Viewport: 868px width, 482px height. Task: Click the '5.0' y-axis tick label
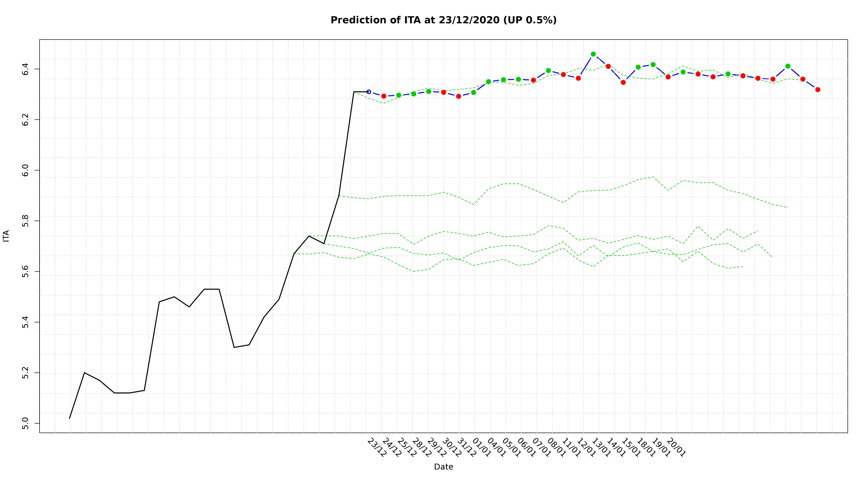pyautogui.click(x=25, y=423)
